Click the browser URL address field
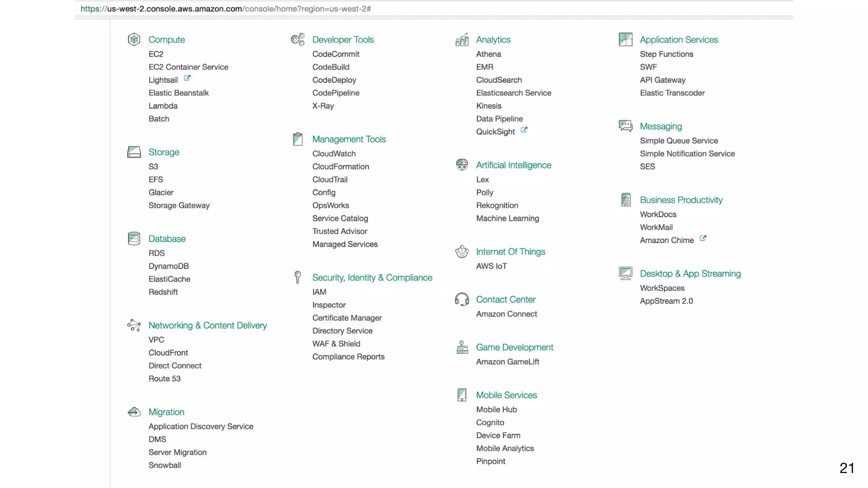Viewport: 868px width, 488px height. [225, 9]
